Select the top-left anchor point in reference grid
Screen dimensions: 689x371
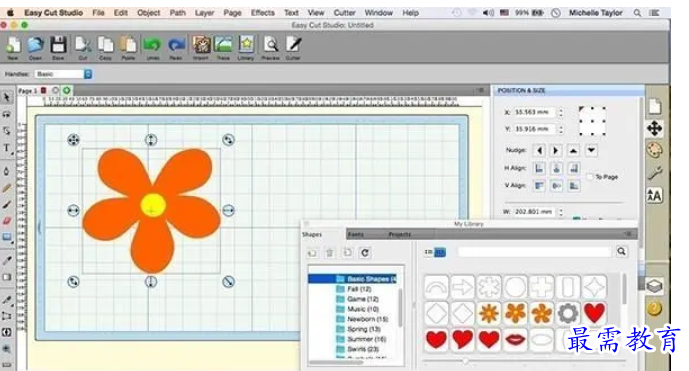click(x=581, y=108)
